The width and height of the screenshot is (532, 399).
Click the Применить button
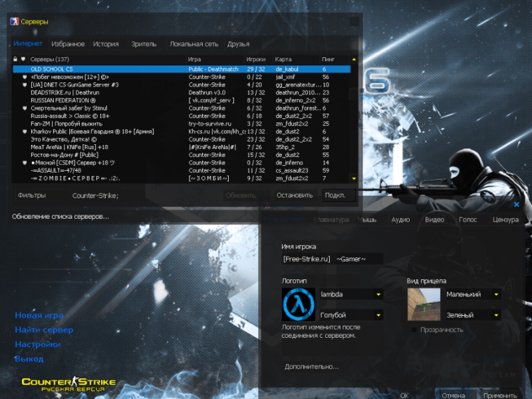tap(500, 395)
